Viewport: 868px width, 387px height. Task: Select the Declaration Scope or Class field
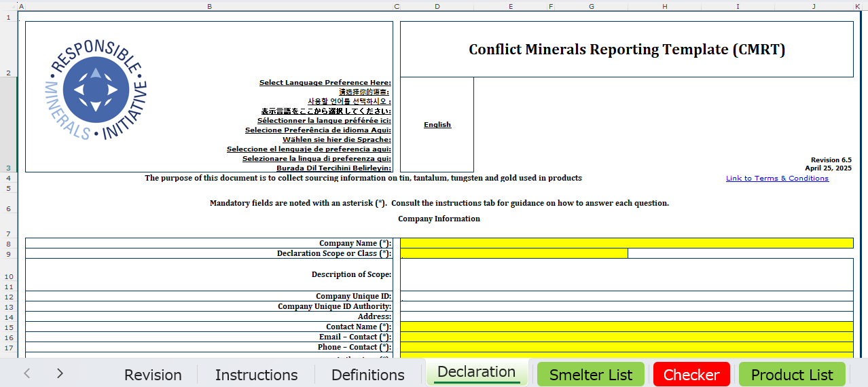pos(514,253)
